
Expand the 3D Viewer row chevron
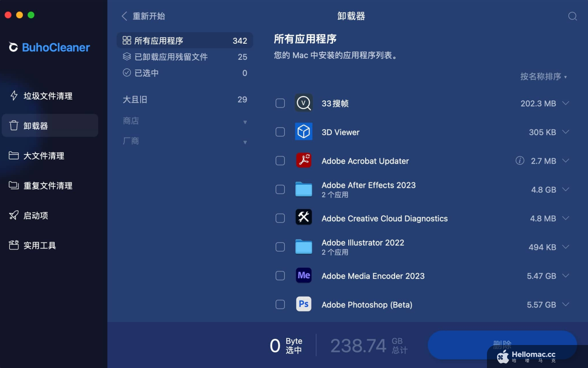(x=565, y=132)
